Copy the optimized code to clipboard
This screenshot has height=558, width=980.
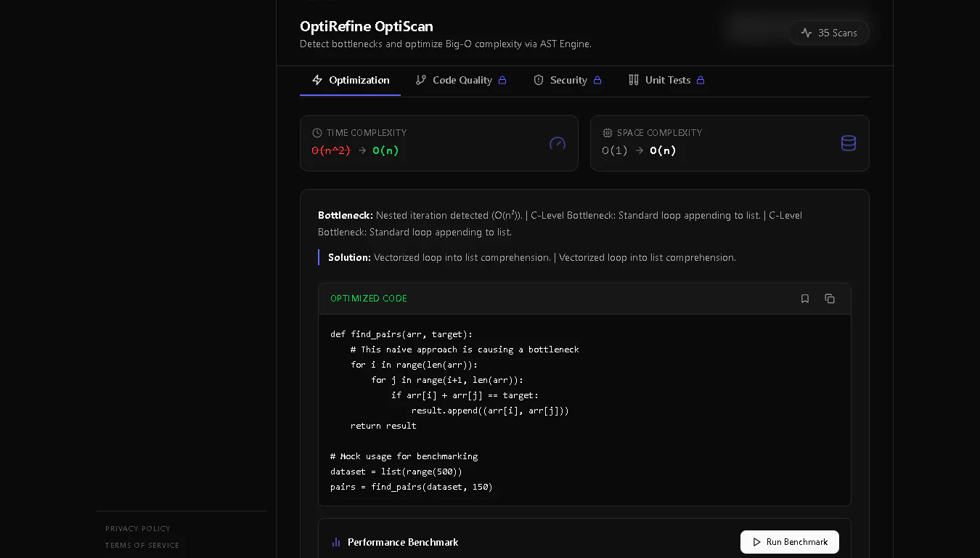click(830, 299)
